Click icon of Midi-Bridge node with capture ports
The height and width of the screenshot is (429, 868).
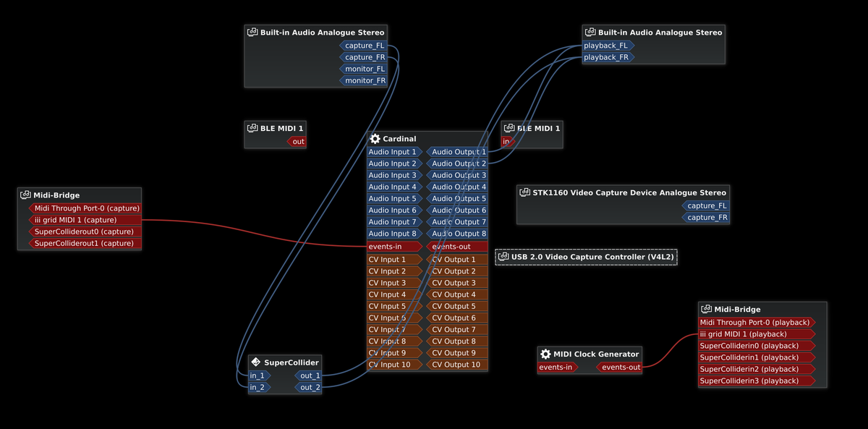[25, 195]
